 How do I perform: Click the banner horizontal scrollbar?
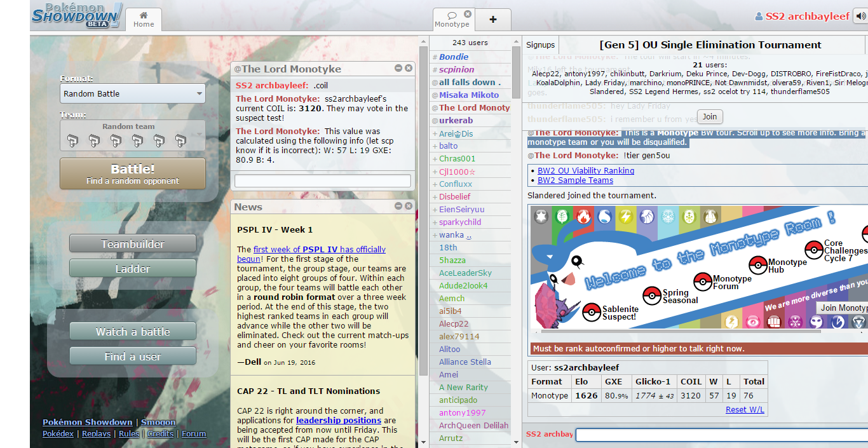pos(681,330)
